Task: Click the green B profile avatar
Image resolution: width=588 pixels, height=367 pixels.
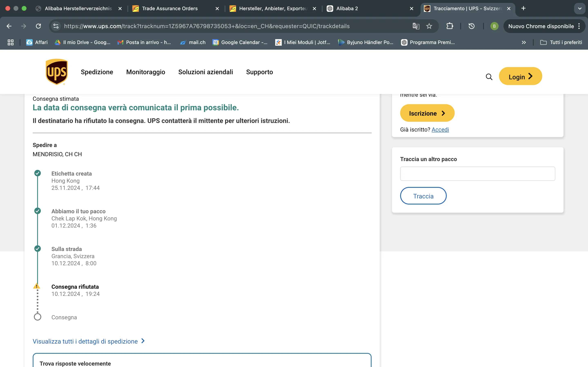Action: click(x=494, y=26)
